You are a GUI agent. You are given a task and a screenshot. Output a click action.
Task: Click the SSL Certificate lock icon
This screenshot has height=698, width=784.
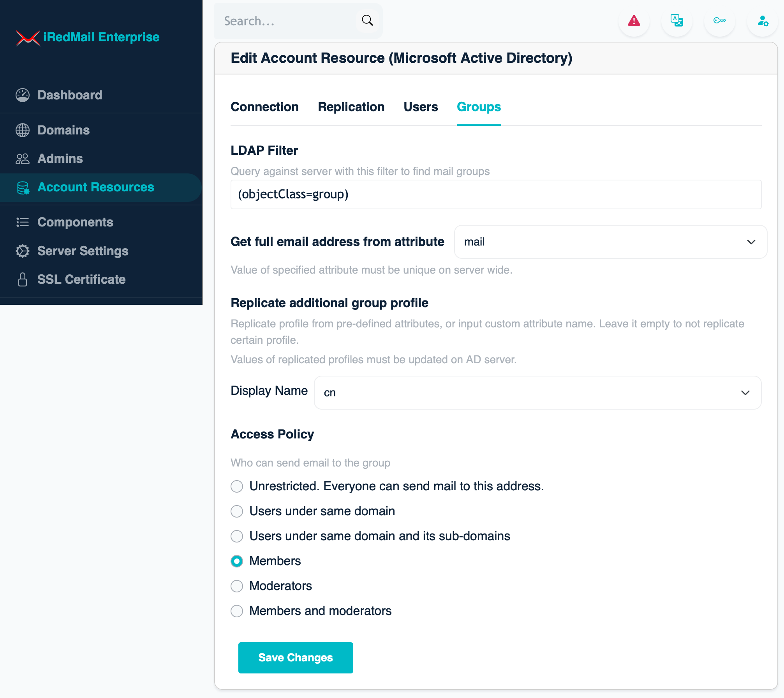point(23,279)
